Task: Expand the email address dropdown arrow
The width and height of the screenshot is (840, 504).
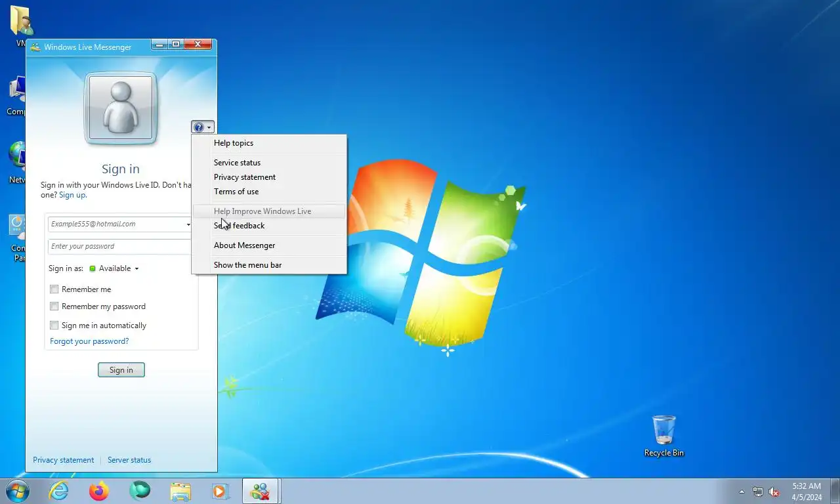Action: point(188,224)
